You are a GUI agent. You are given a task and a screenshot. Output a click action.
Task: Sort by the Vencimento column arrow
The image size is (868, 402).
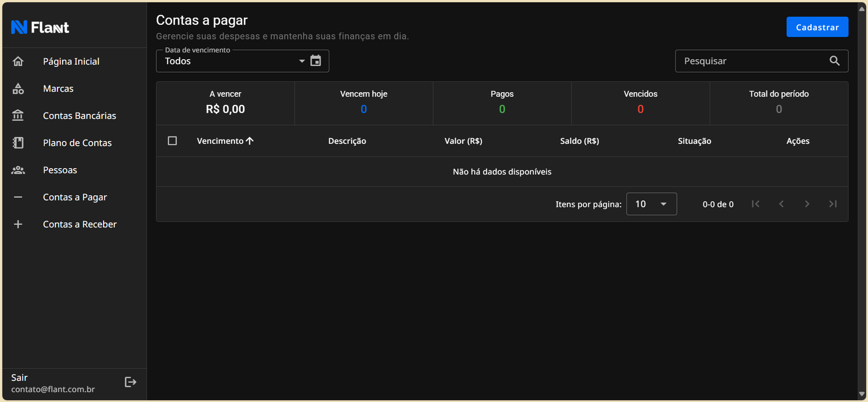coord(250,141)
